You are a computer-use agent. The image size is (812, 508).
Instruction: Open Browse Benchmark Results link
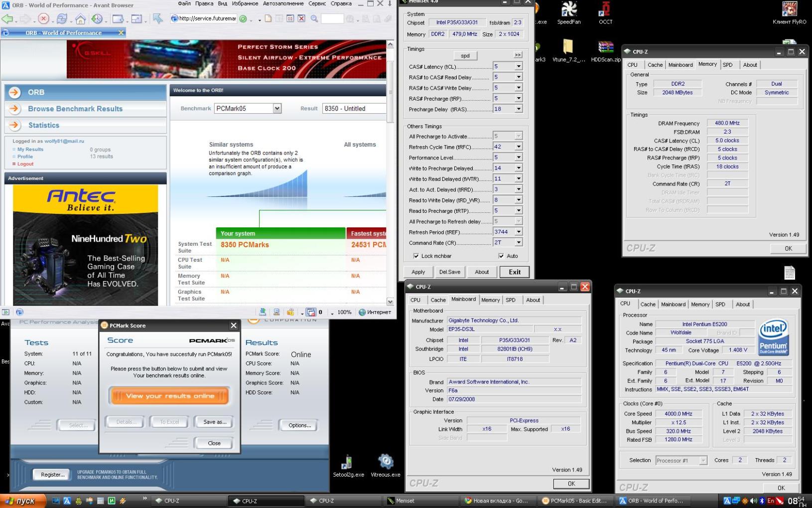75,109
